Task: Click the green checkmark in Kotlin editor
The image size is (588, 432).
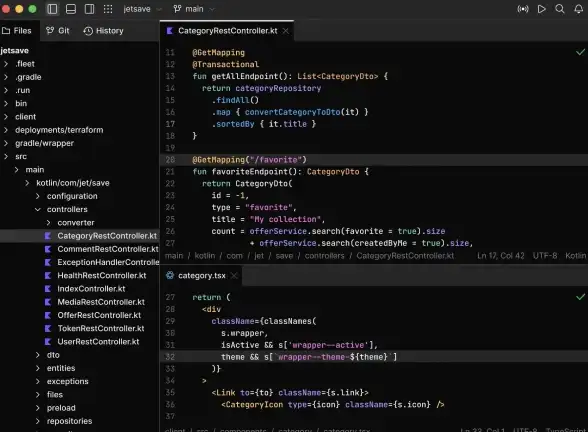Action: (x=580, y=52)
